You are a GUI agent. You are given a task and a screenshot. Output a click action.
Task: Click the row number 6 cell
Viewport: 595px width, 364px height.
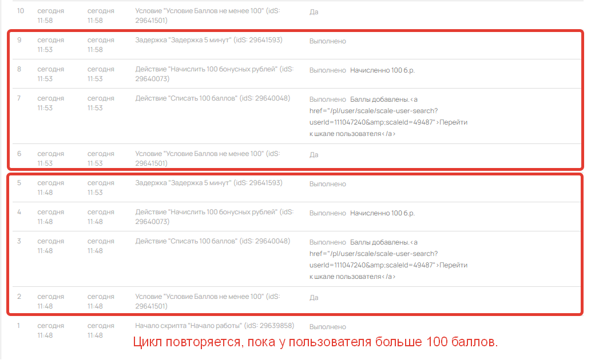[x=19, y=154]
